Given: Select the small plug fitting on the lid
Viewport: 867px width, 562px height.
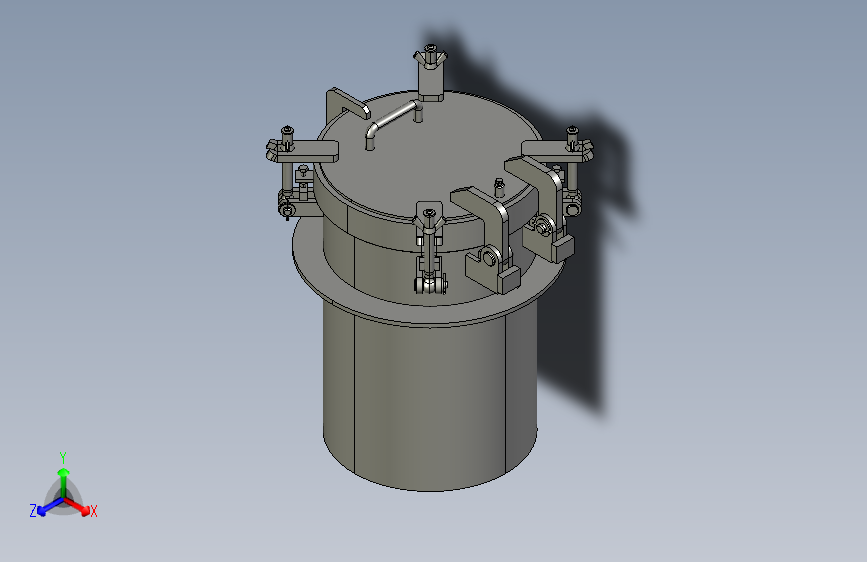Looking at the screenshot, I should point(499,187).
